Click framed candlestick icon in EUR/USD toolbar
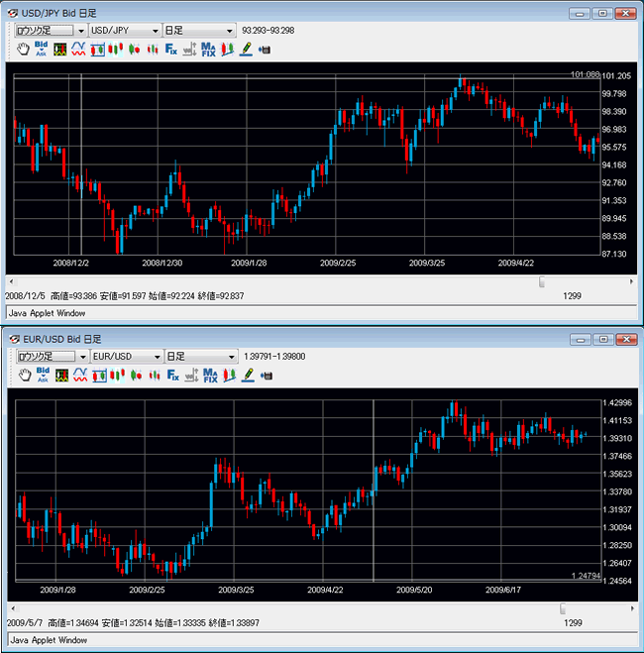644x653 pixels. pyautogui.click(x=99, y=376)
